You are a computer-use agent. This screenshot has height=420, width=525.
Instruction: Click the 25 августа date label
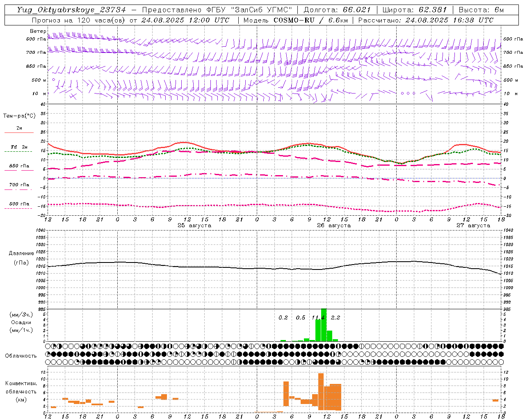click(194, 226)
